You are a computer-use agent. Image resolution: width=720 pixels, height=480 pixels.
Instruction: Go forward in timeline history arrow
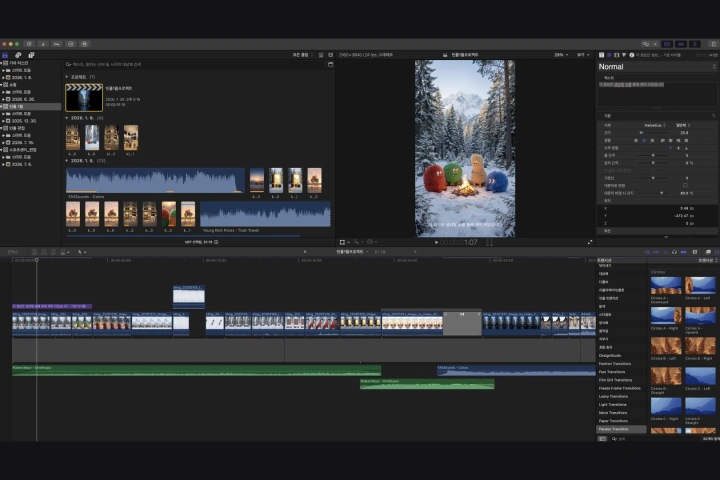click(x=415, y=252)
